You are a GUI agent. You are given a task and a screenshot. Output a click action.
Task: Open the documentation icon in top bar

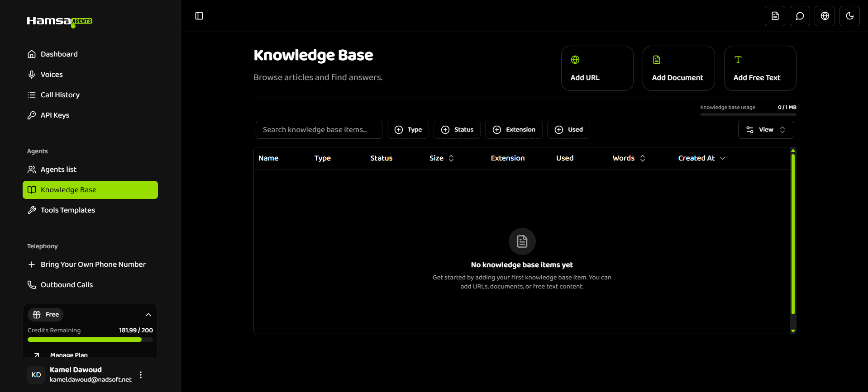tap(775, 16)
